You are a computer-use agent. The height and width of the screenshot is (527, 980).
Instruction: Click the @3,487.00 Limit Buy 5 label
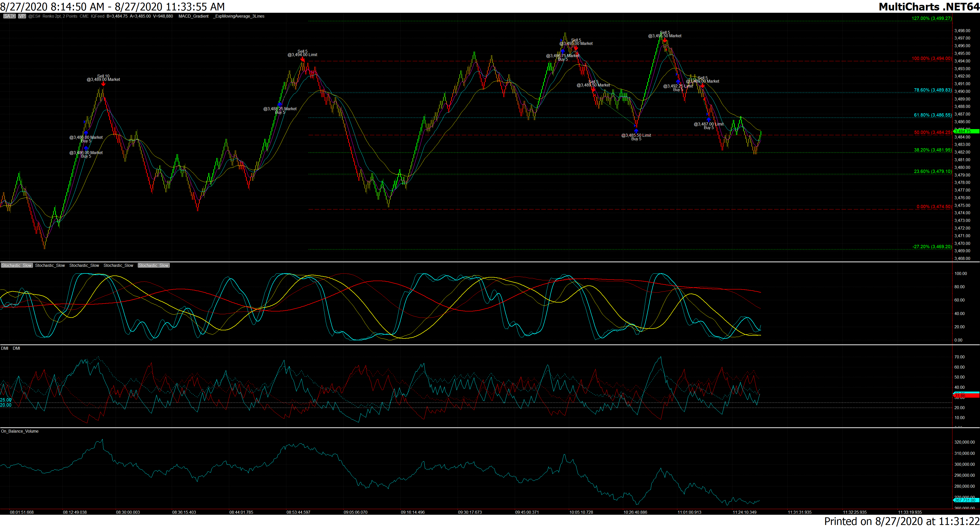coord(708,126)
